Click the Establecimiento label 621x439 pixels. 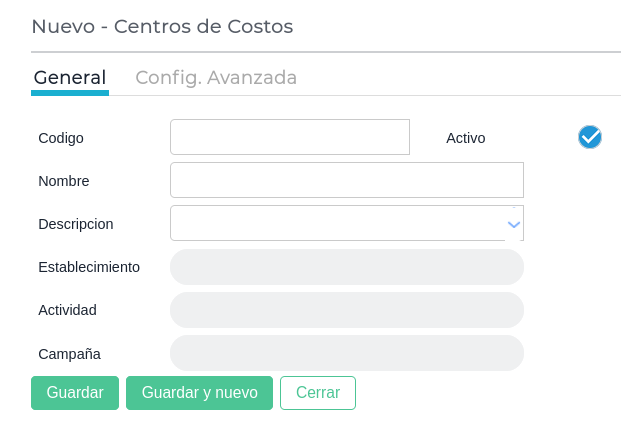(x=89, y=267)
